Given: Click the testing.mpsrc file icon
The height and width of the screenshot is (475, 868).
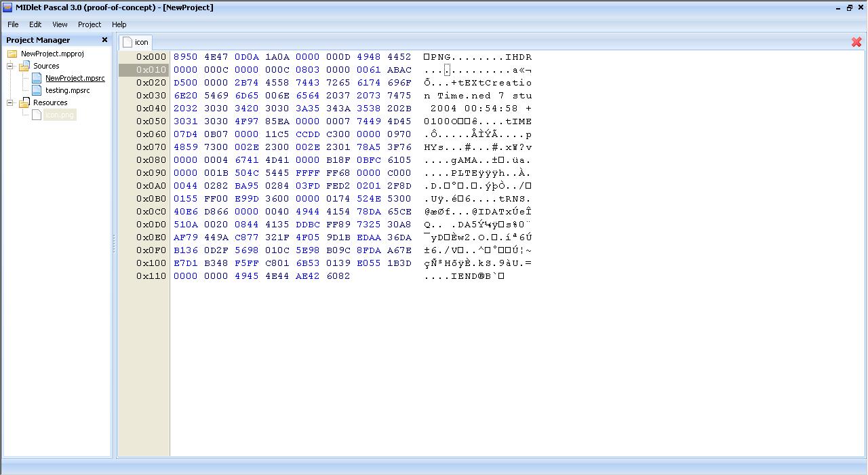Looking at the screenshot, I should coord(37,90).
